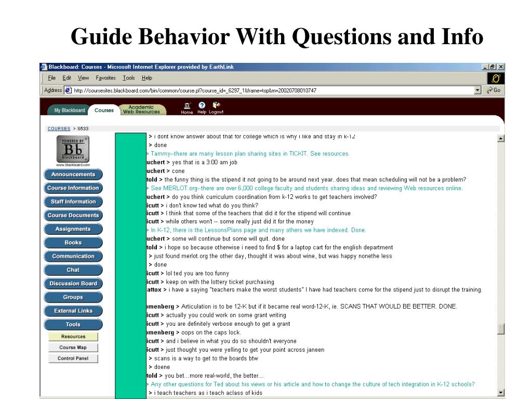Select the Courses tab

tap(104, 110)
